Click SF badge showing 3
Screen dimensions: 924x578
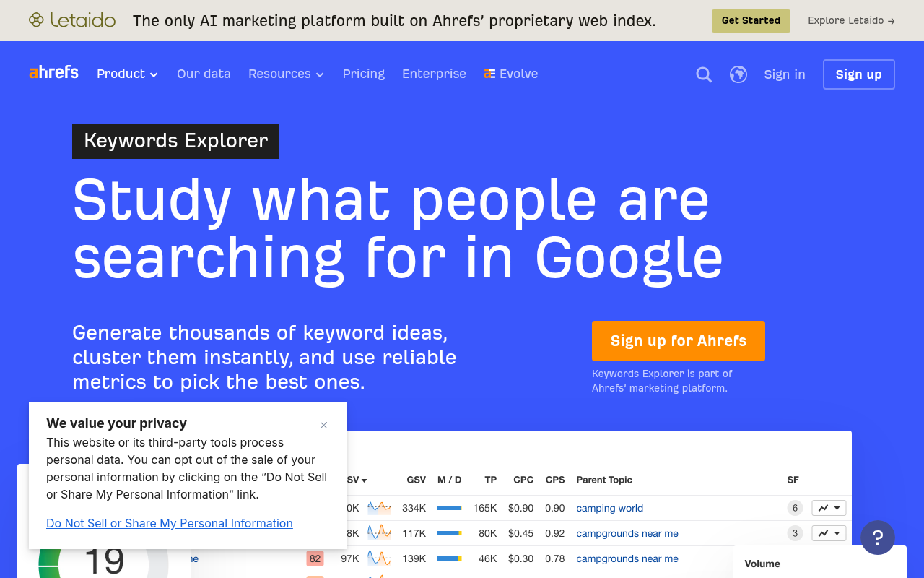click(795, 533)
